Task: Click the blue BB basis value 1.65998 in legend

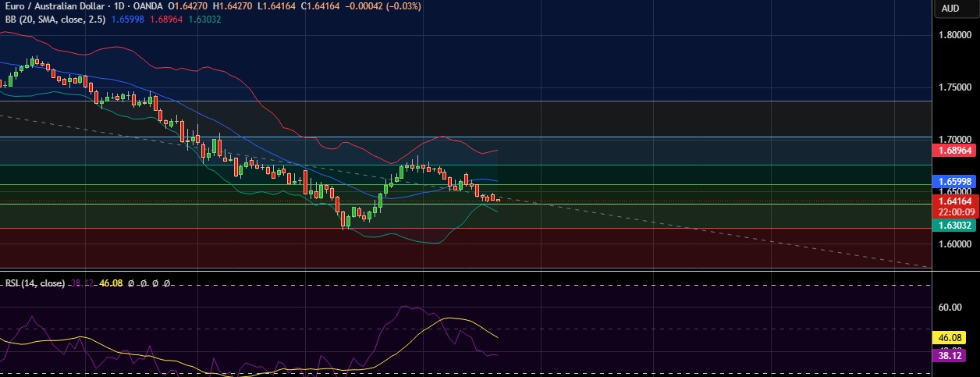Action: (x=128, y=19)
